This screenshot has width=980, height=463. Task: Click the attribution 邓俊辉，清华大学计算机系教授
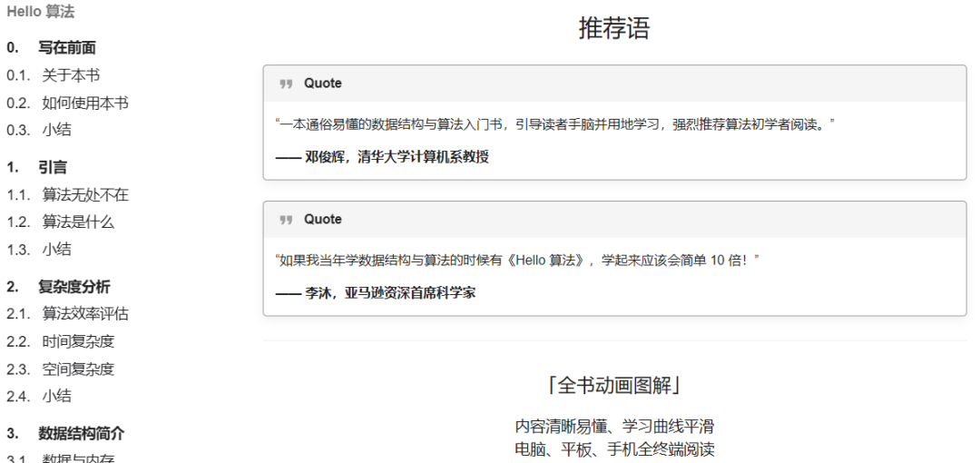tap(382, 157)
